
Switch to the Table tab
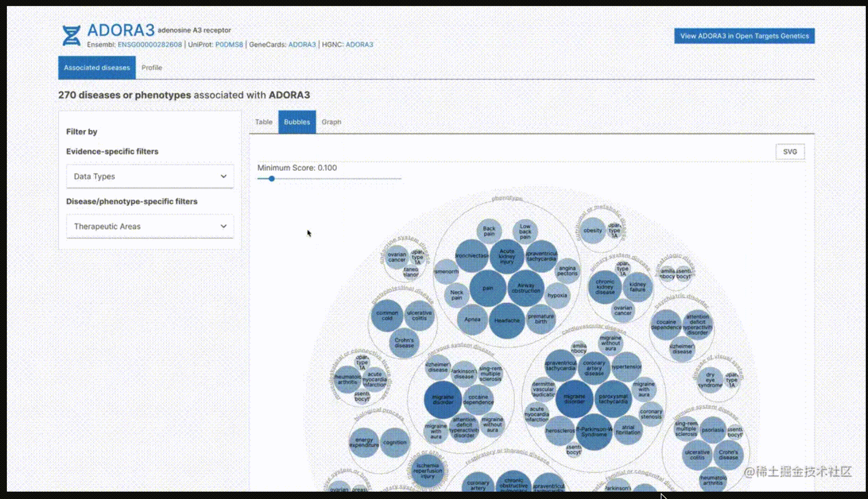point(264,122)
